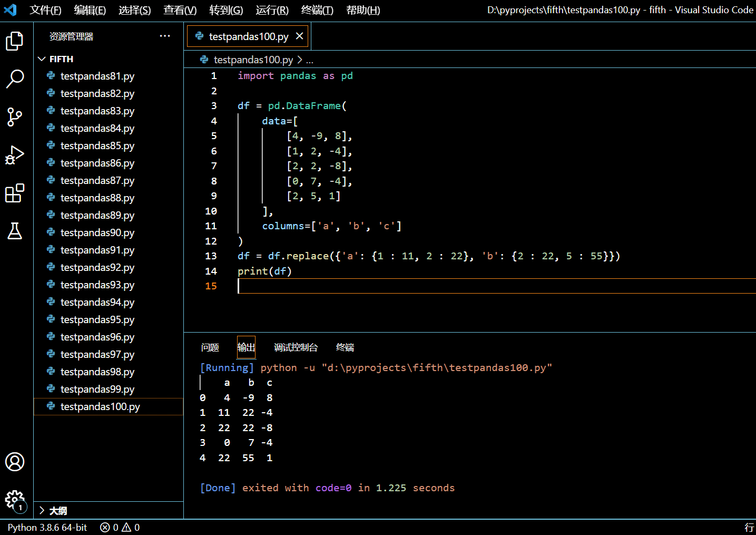
Task: Open testpandas99.py in explorer
Action: click(109, 389)
